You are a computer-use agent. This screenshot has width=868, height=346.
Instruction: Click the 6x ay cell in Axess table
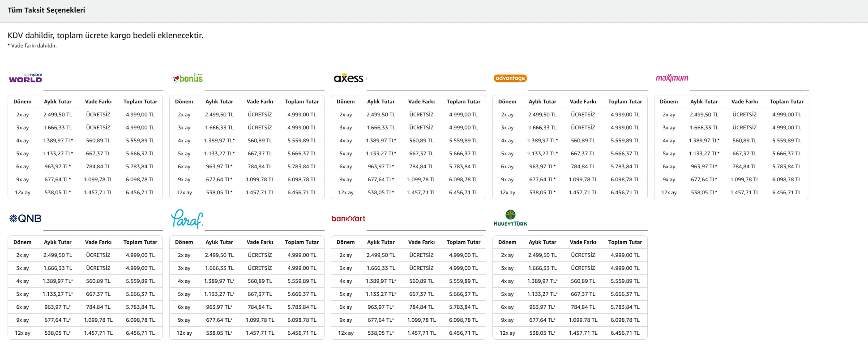pyautogui.click(x=346, y=167)
